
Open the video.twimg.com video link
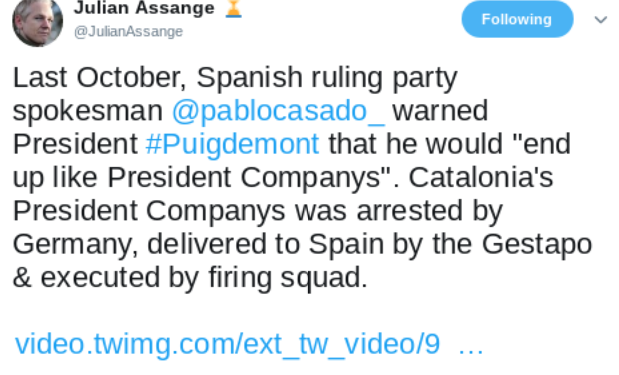click(227, 344)
